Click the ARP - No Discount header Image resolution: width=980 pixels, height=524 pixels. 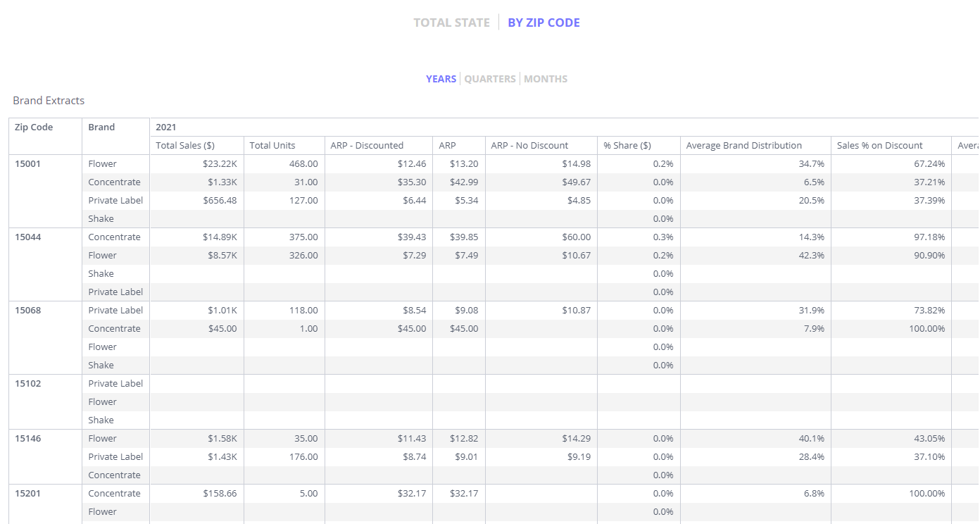tap(529, 146)
